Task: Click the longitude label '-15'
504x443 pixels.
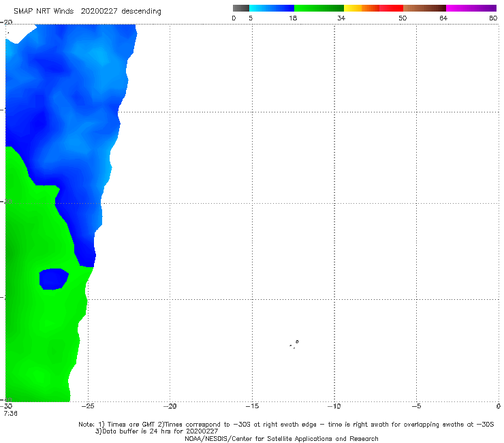Action: click(x=252, y=406)
